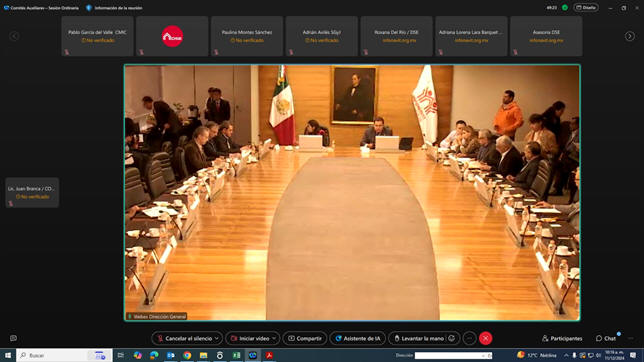Open Google Chrome from taskbar
Screen dimensions: 644x362
point(187,355)
